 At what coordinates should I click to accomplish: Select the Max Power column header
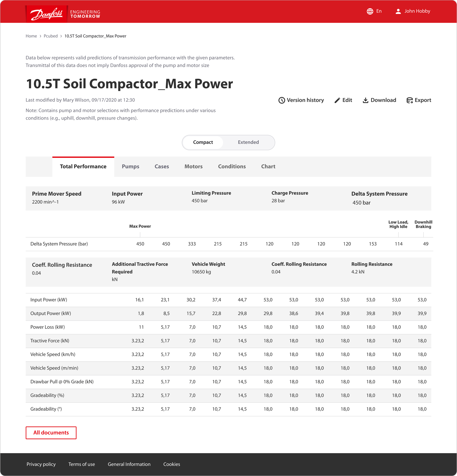pyautogui.click(x=140, y=226)
